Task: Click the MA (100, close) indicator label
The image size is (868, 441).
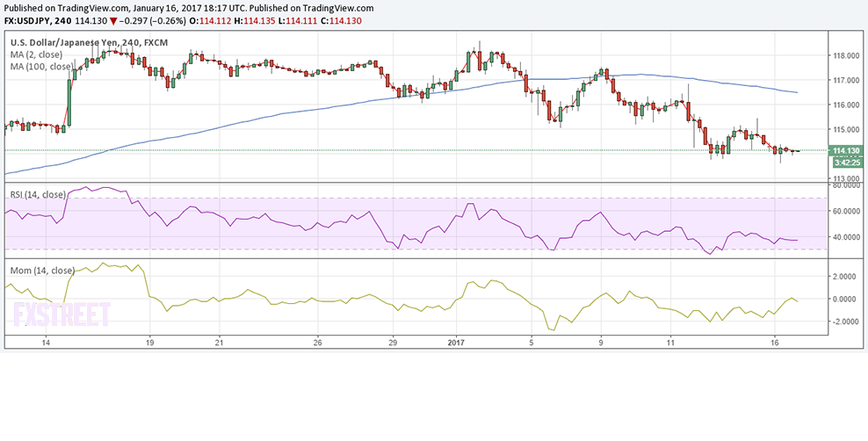Action: (x=41, y=67)
